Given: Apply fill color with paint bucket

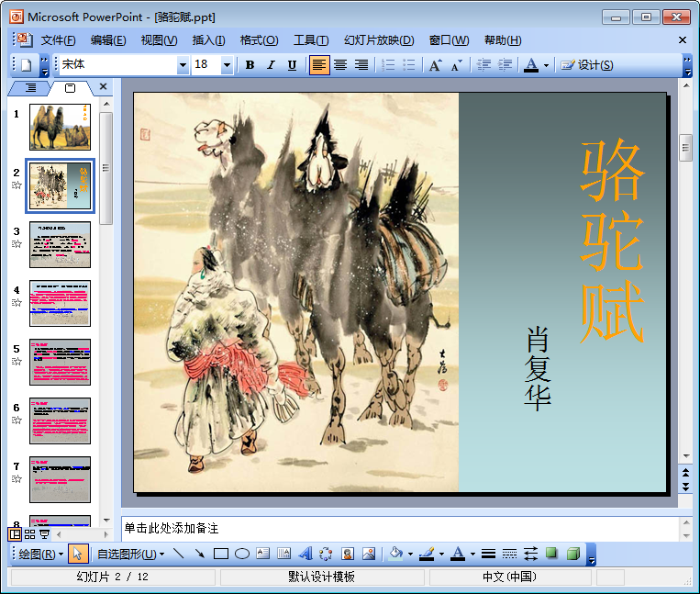Looking at the screenshot, I should (x=396, y=555).
